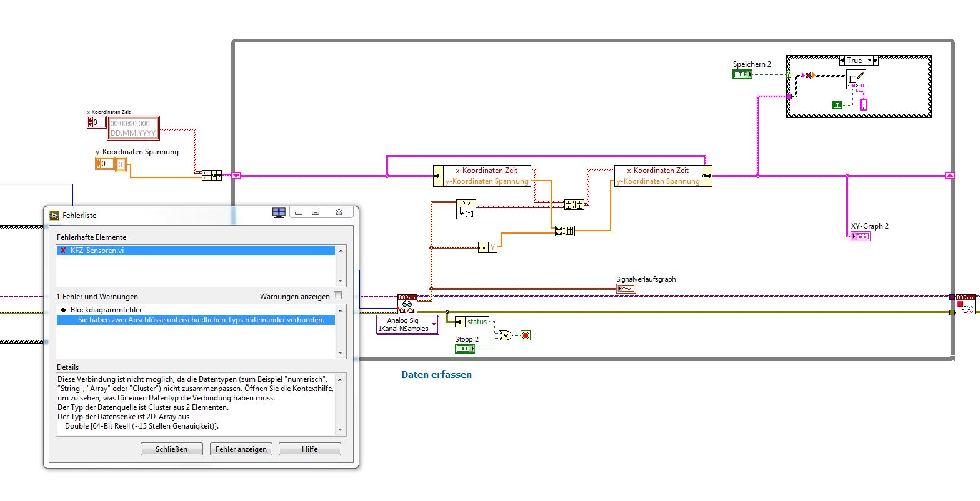Select the pink semicolon string constant
The width and height of the screenshot is (980, 501).
click(864, 105)
